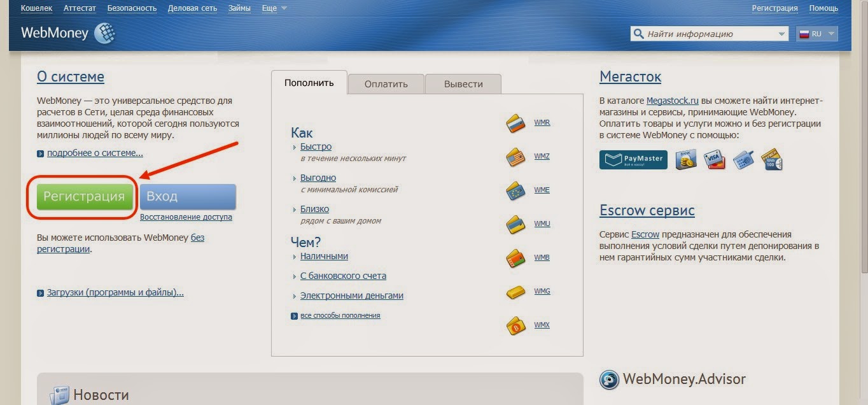Click the Escrow link in description
The width and height of the screenshot is (868, 405).
point(645,234)
